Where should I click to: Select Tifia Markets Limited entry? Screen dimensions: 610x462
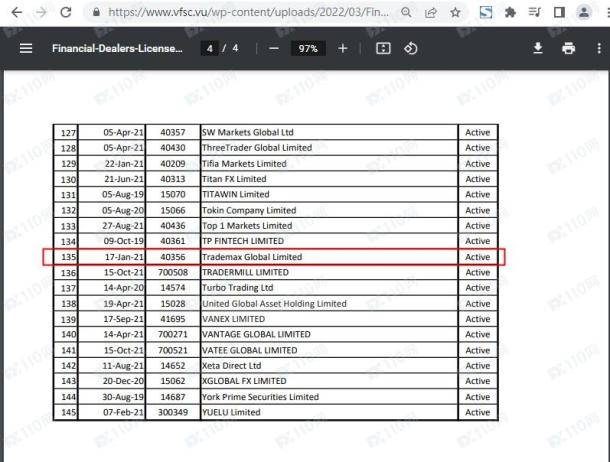[244, 164]
